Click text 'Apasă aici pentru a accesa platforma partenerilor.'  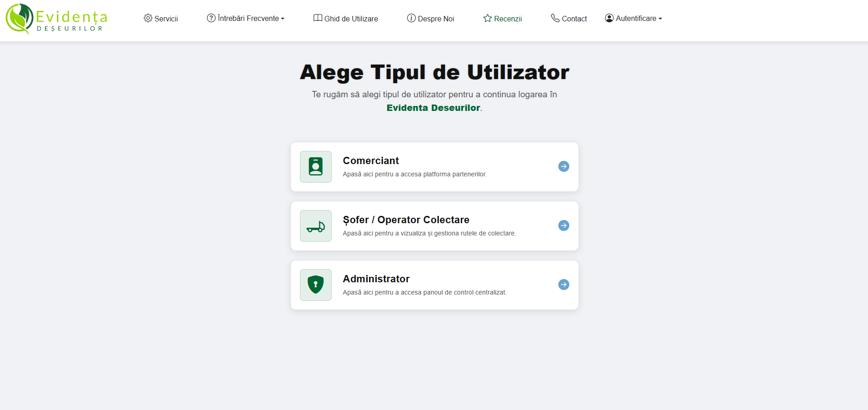click(x=414, y=174)
